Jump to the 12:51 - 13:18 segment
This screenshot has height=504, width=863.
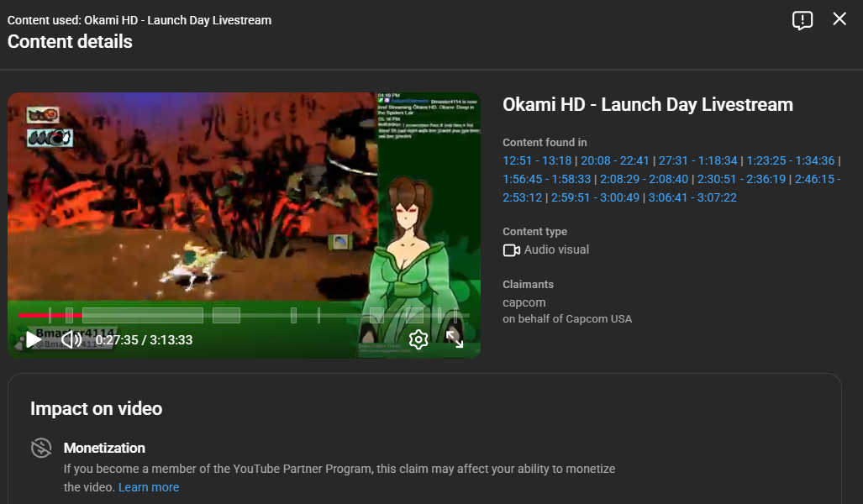537,160
